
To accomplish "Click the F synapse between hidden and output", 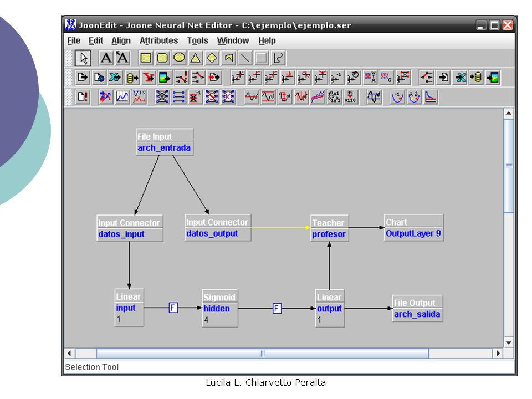I will [277, 309].
